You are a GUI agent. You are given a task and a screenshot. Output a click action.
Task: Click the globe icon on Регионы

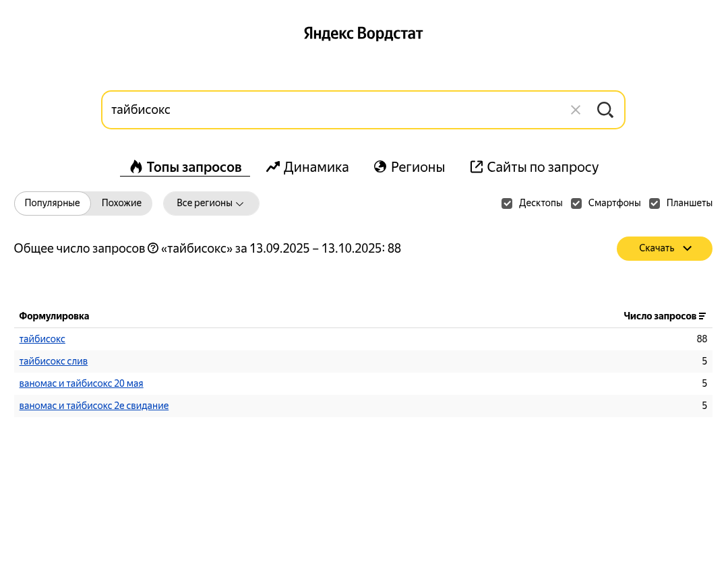(380, 166)
